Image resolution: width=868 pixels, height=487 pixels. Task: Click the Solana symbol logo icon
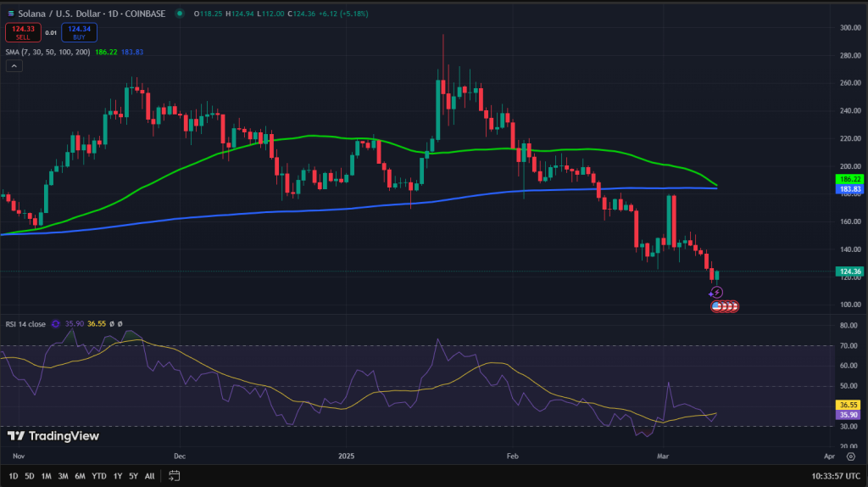tap(10, 14)
